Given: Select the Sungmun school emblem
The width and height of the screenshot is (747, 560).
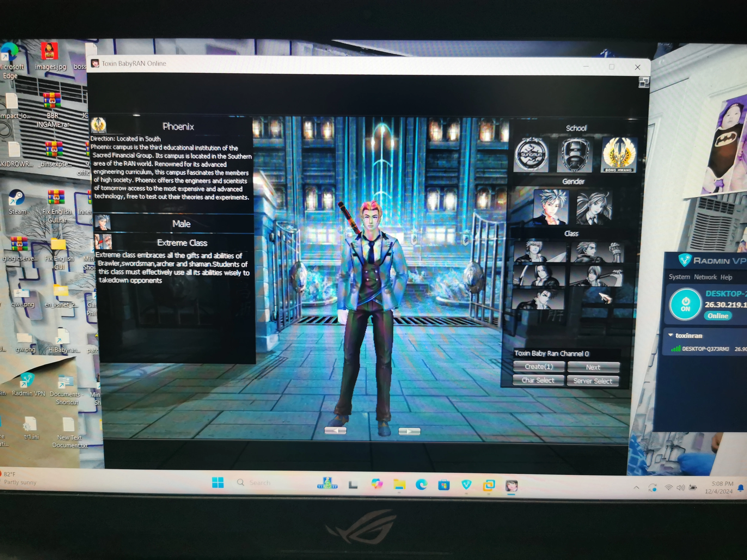Looking at the screenshot, I should click(x=531, y=155).
